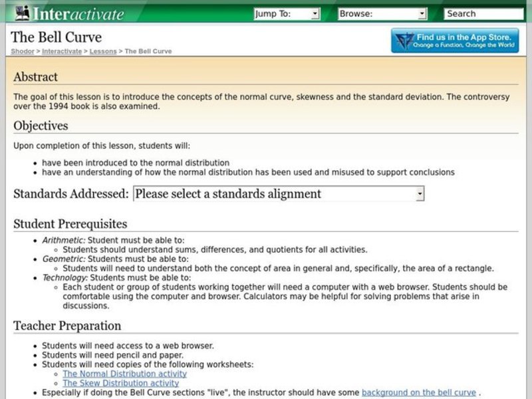Click Change a Function, Change the World text
Viewport: 532px width, 399px height.
point(465,47)
